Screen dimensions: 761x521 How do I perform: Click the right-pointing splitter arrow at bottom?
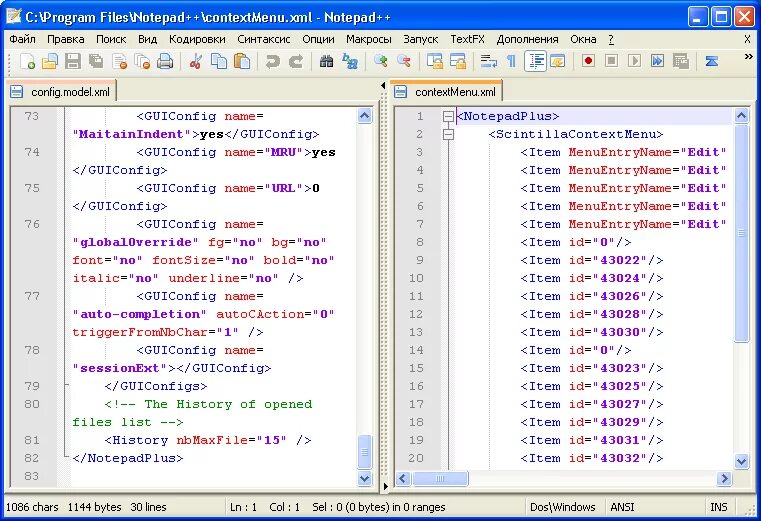pyautogui.click(x=385, y=486)
